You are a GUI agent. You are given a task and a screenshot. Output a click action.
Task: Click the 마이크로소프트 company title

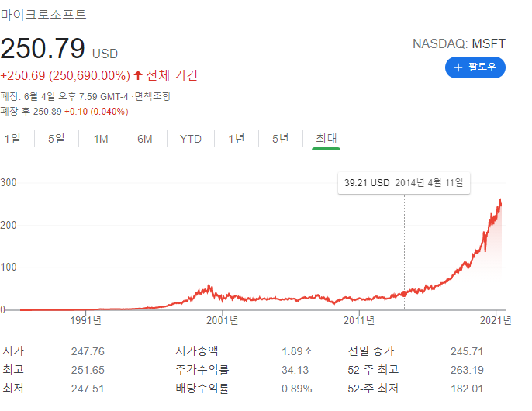point(43,14)
